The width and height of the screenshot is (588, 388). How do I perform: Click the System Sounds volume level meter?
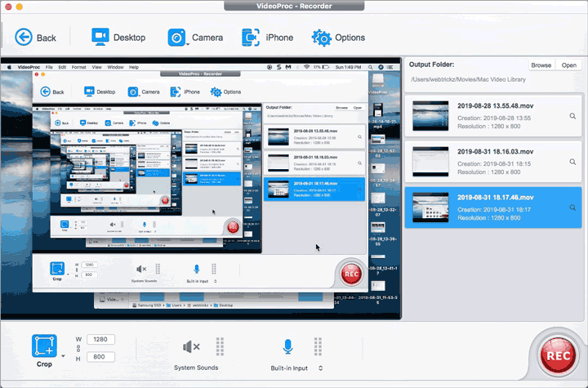(x=220, y=346)
